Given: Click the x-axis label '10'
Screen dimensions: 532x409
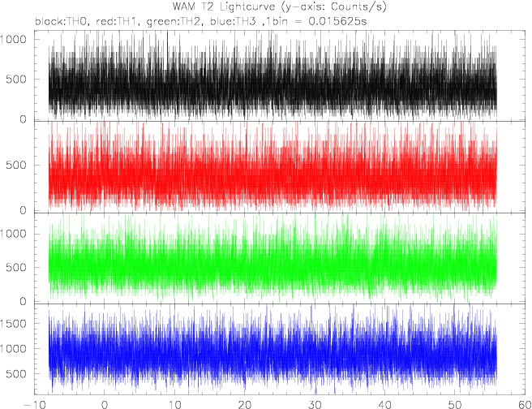Looking at the screenshot, I should (x=174, y=405).
